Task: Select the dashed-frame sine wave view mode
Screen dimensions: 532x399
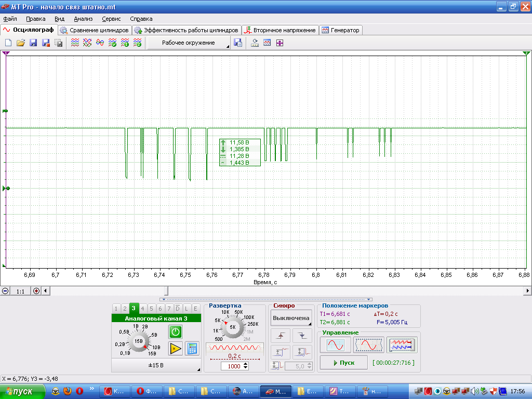Action: [x=368, y=345]
